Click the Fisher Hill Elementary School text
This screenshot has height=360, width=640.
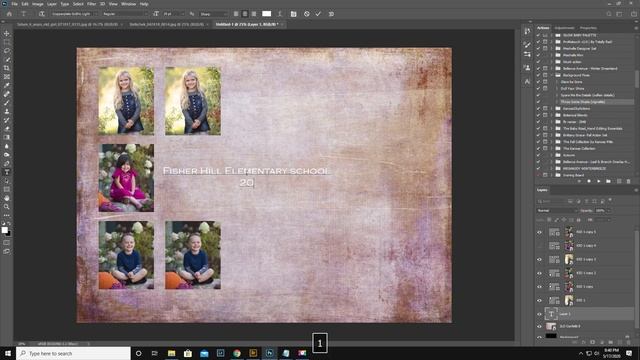[x=247, y=171]
